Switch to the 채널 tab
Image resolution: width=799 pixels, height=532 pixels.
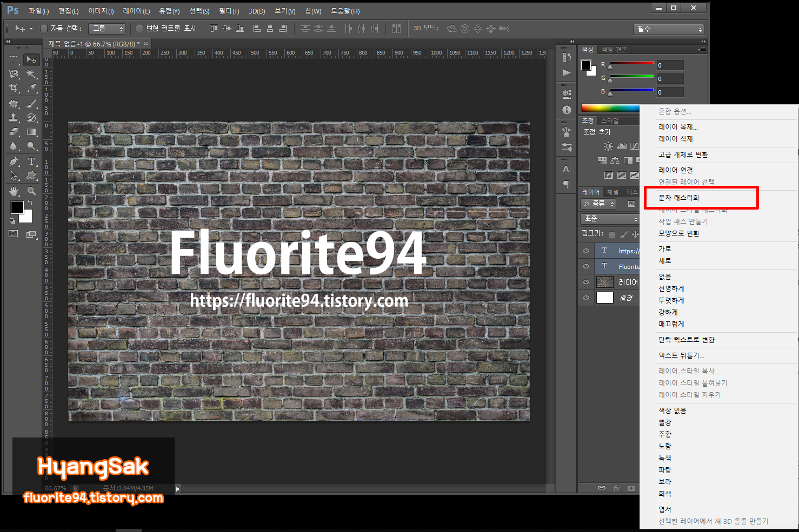click(x=612, y=192)
